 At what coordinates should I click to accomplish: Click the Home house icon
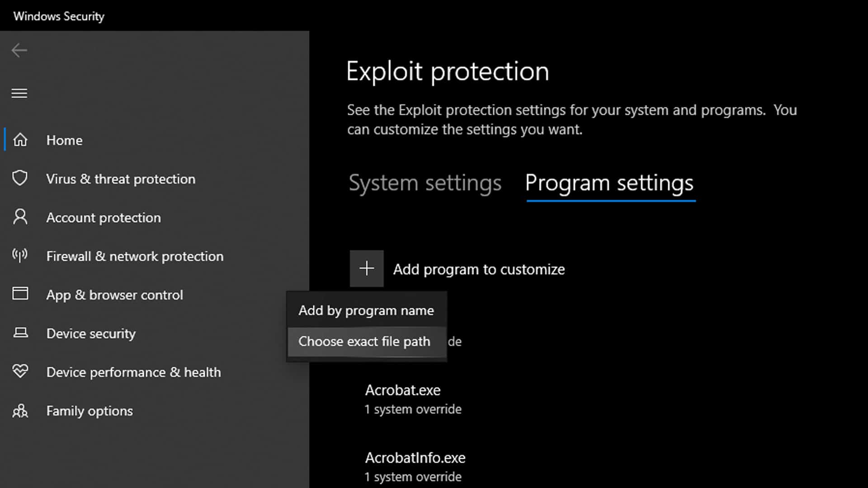[20, 140]
